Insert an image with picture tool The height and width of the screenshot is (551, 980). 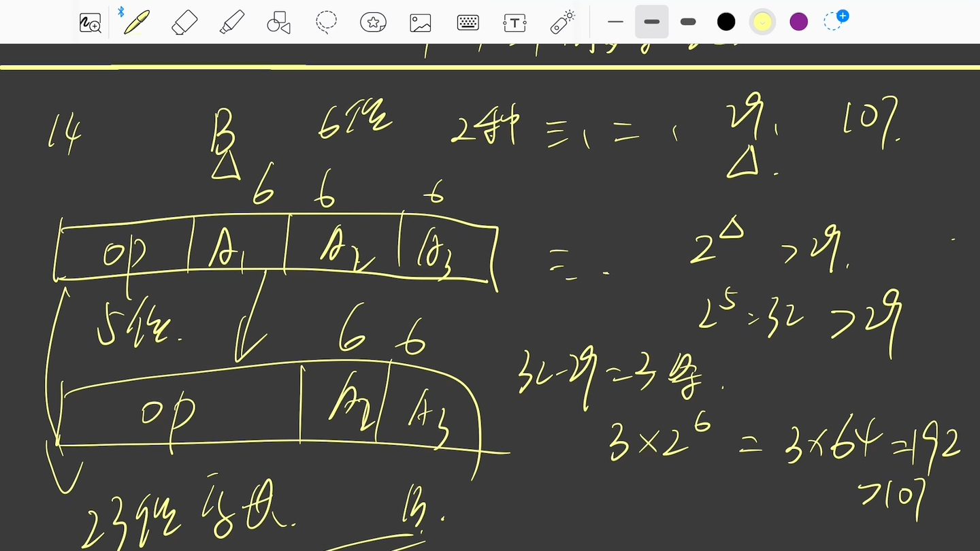[421, 22]
